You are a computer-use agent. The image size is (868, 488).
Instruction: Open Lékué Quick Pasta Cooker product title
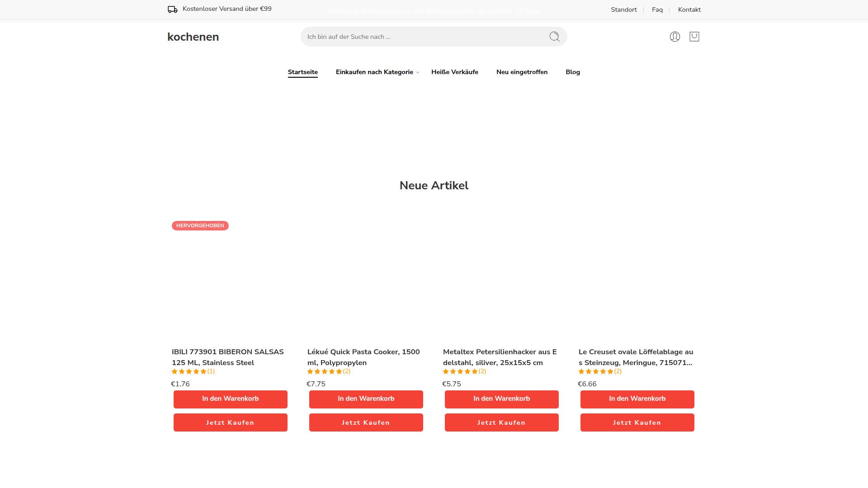364,357
